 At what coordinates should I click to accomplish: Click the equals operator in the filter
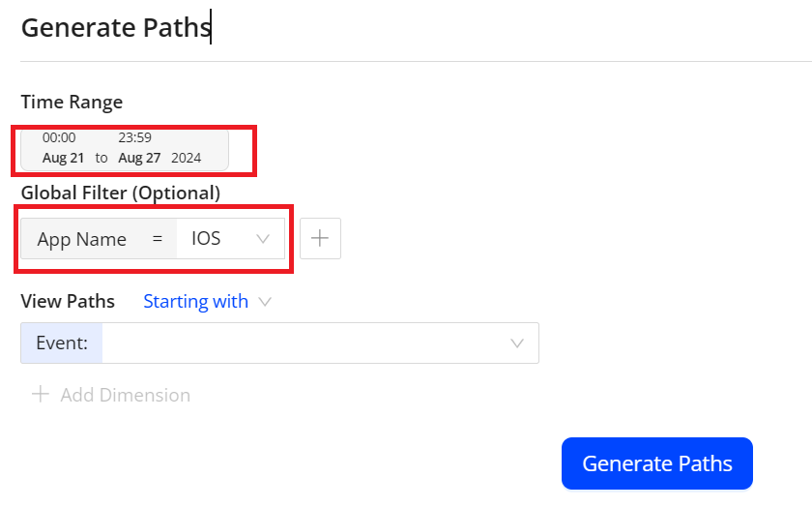point(158,239)
